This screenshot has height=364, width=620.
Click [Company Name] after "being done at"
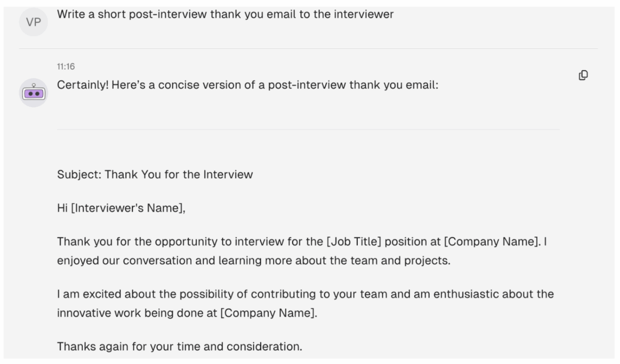[x=268, y=313]
